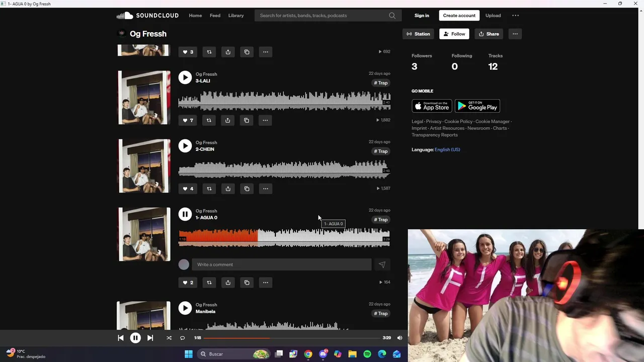Screen dimensions: 644x362
Task: Click the Create account button
Action: [459, 16]
